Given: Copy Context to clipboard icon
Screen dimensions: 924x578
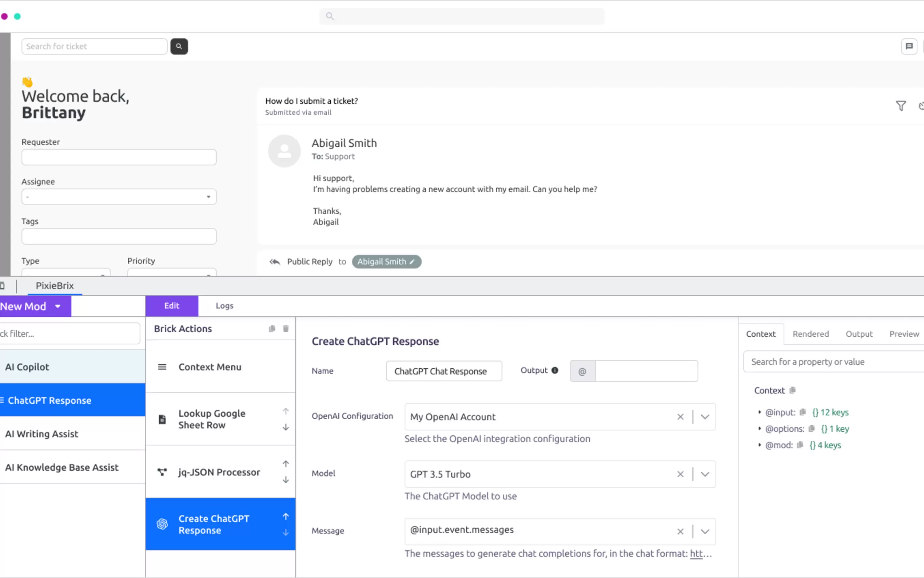Looking at the screenshot, I should pyautogui.click(x=793, y=390).
